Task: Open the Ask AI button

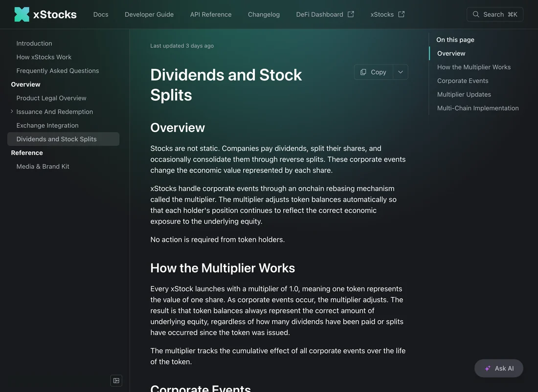Action: point(499,369)
